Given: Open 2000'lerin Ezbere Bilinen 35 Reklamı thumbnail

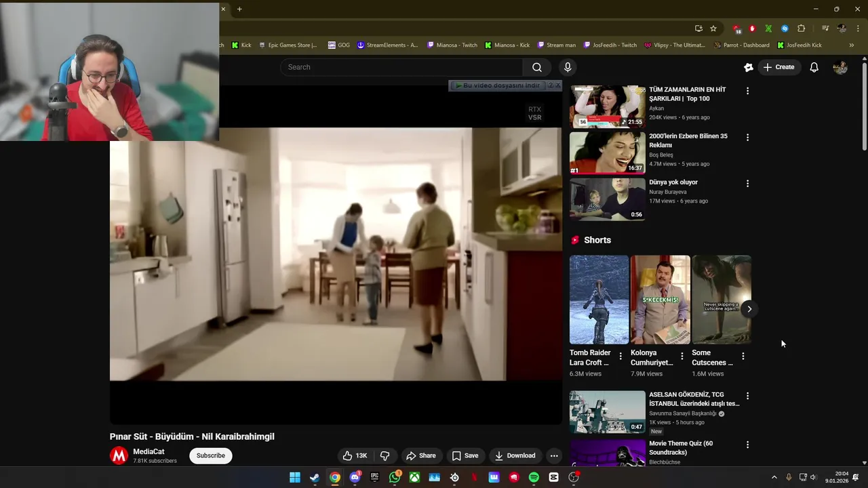Looking at the screenshot, I should click(607, 152).
